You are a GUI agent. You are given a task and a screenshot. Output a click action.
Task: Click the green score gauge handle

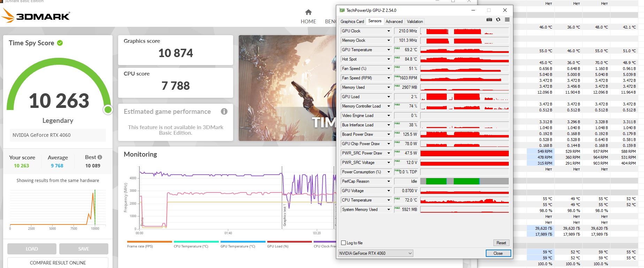108,110
